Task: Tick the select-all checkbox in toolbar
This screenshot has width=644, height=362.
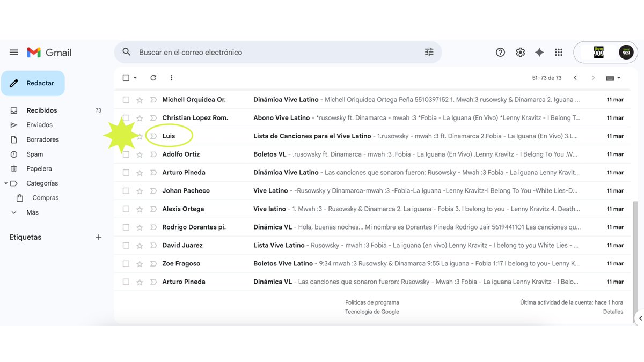Action: (126, 78)
